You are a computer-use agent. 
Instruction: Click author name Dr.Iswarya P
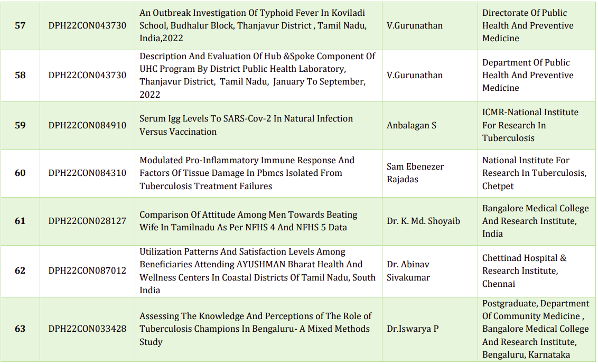click(x=412, y=329)
